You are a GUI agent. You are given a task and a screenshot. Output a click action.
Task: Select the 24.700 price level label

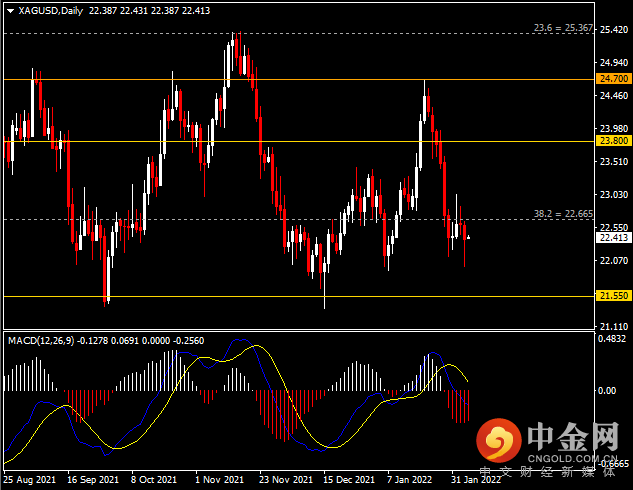click(614, 79)
